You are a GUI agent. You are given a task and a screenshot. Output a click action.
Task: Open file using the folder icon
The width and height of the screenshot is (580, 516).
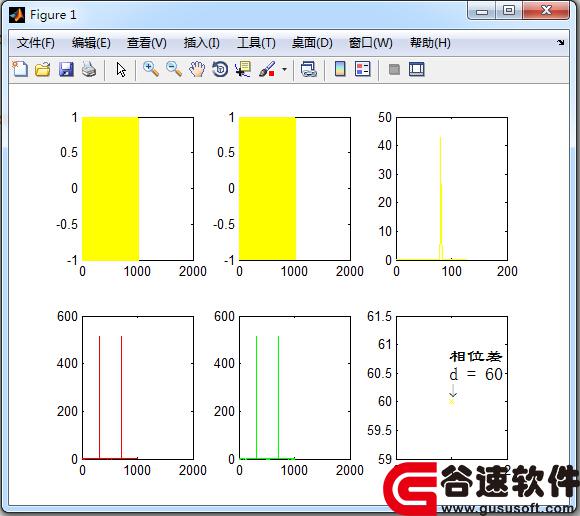coord(43,69)
